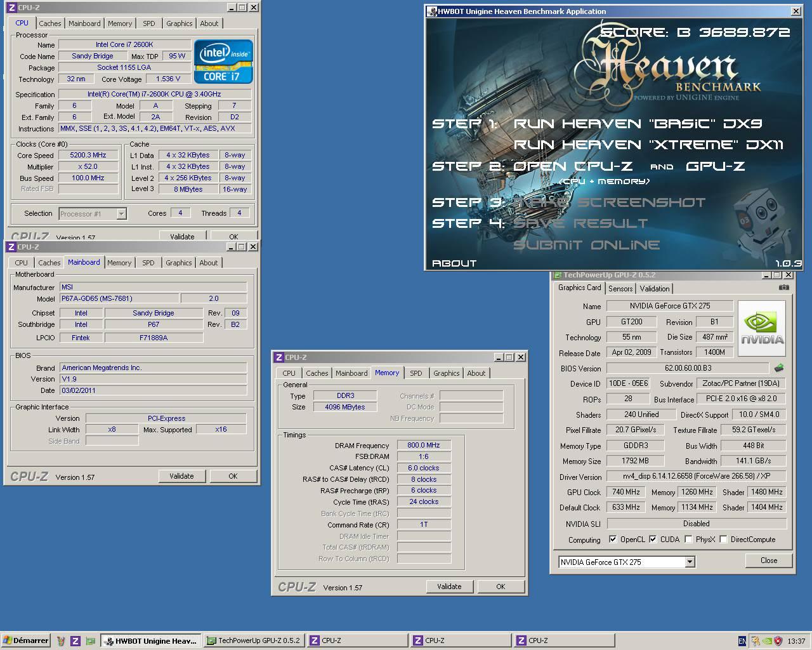Click the Intel Core i7 logo in CPU-Z
The height and width of the screenshot is (650, 812).
[x=223, y=62]
